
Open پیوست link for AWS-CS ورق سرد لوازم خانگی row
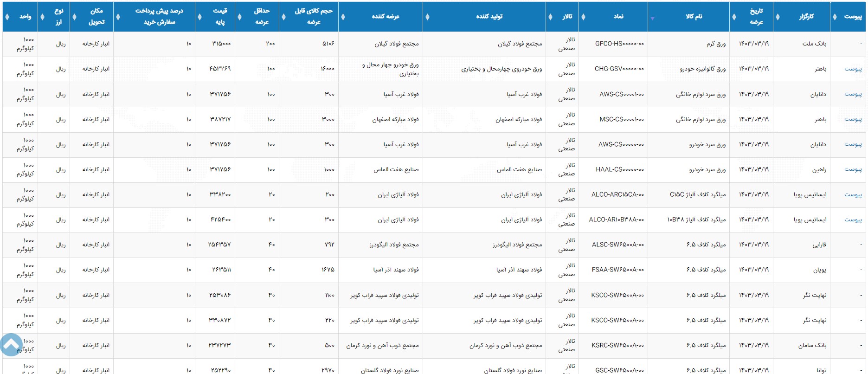(853, 94)
